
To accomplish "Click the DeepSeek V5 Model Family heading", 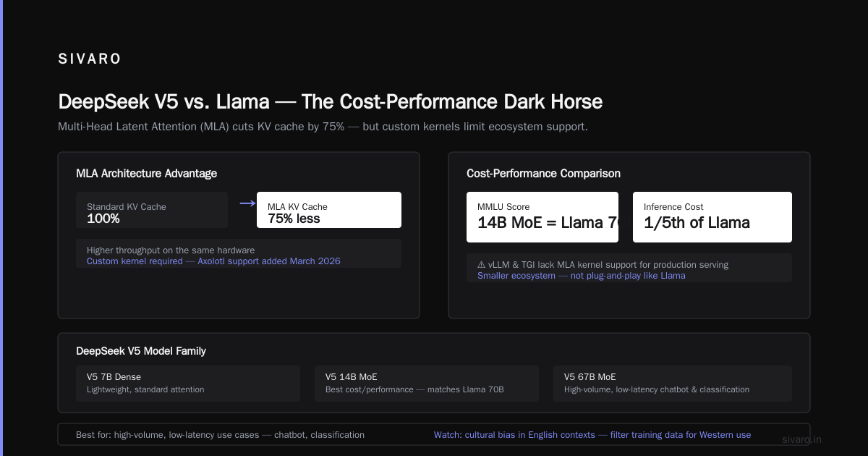I will click(141, 351).
